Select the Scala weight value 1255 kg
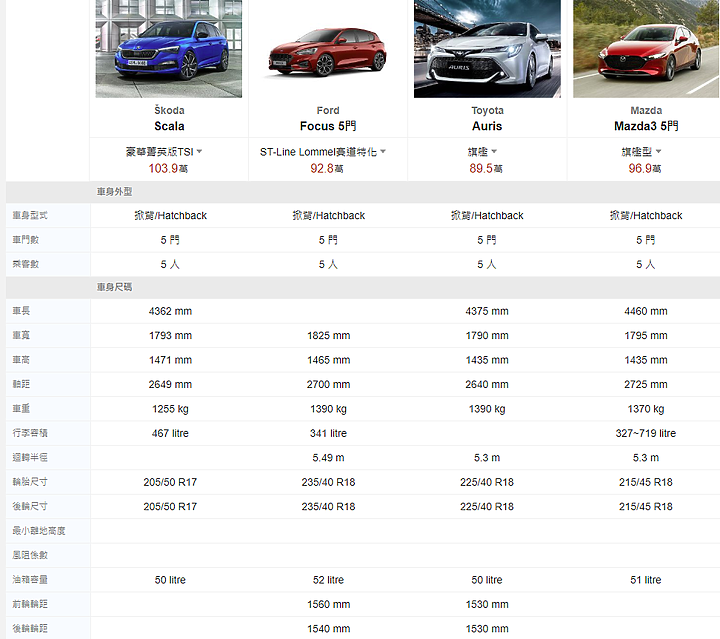The image size is (720, 639). click(170, 409)
